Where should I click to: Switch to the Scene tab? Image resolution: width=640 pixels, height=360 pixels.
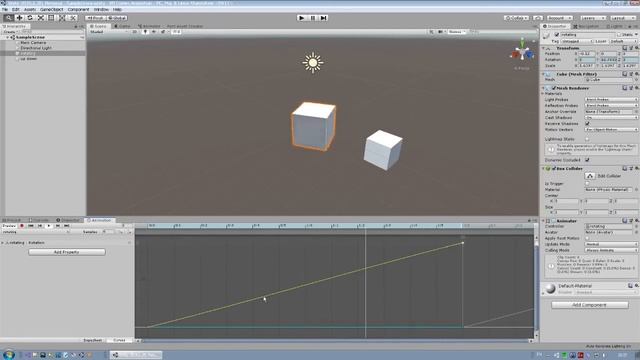(98, 26)
